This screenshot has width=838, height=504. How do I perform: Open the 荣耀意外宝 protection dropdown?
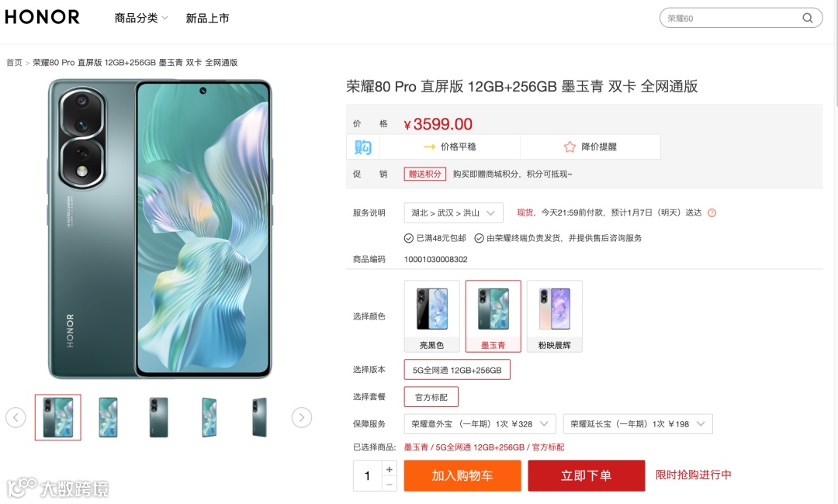point(480,424)
